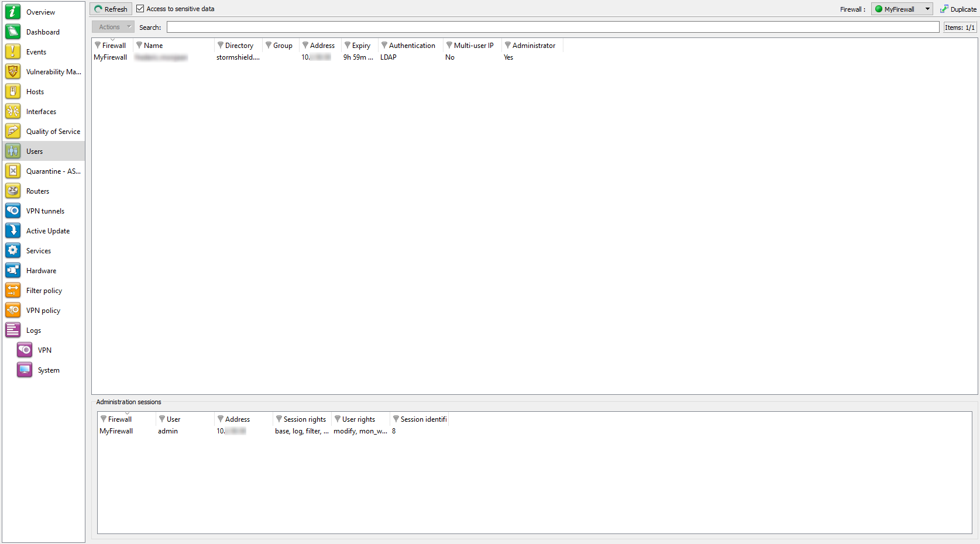Open the Events icon

pyautogui.click(x=13, y=51)
